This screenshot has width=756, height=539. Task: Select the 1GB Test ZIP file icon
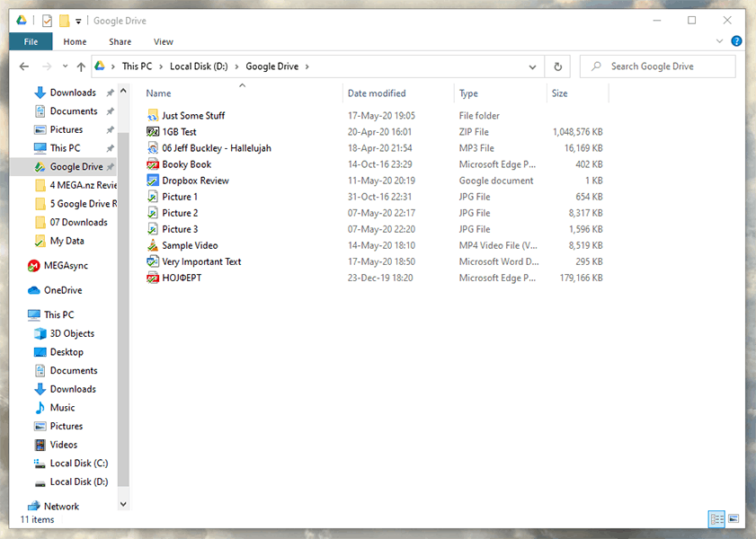152,131
